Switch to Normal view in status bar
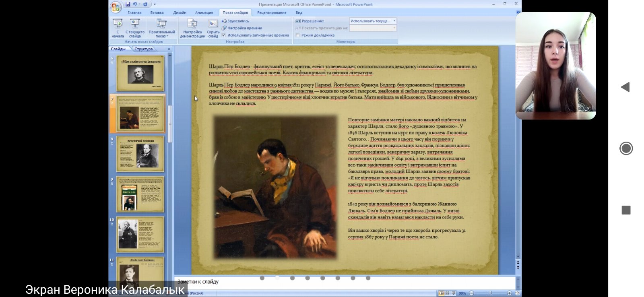The image size is (644, 297). [x=442, y=293]
